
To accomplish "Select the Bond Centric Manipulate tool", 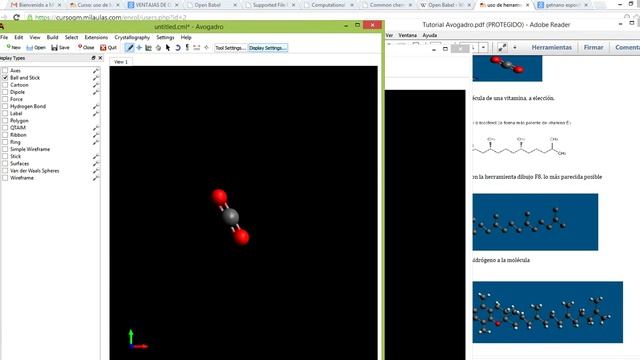I will click(x=149, y=48).
